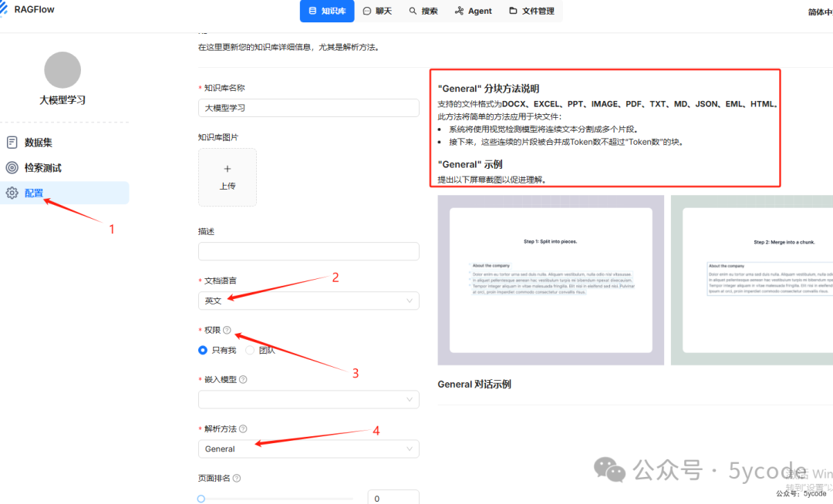The image size is (833, 504).
Task: Click the chat bubble icon beside 聊天
Action: pos(366,11)
